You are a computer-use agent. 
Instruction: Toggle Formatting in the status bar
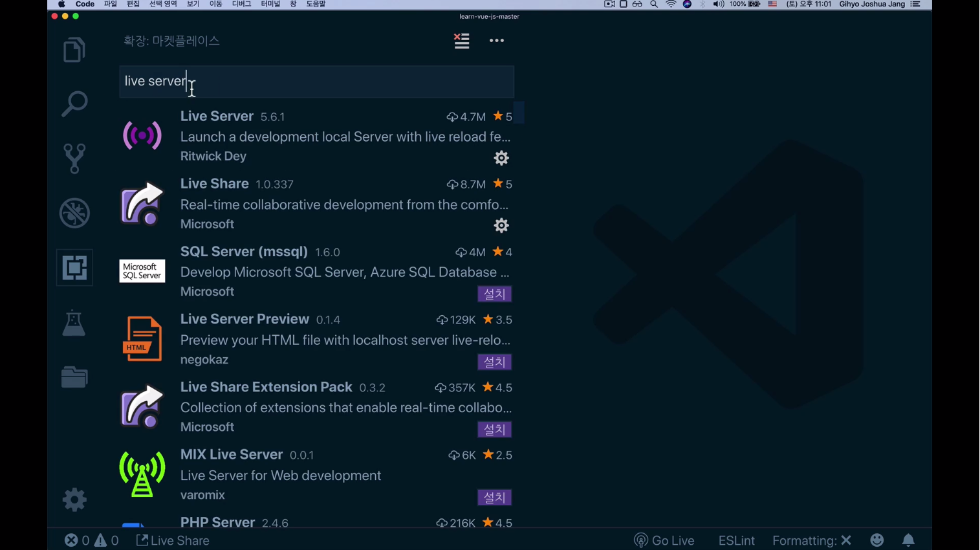tap(811, 540)
